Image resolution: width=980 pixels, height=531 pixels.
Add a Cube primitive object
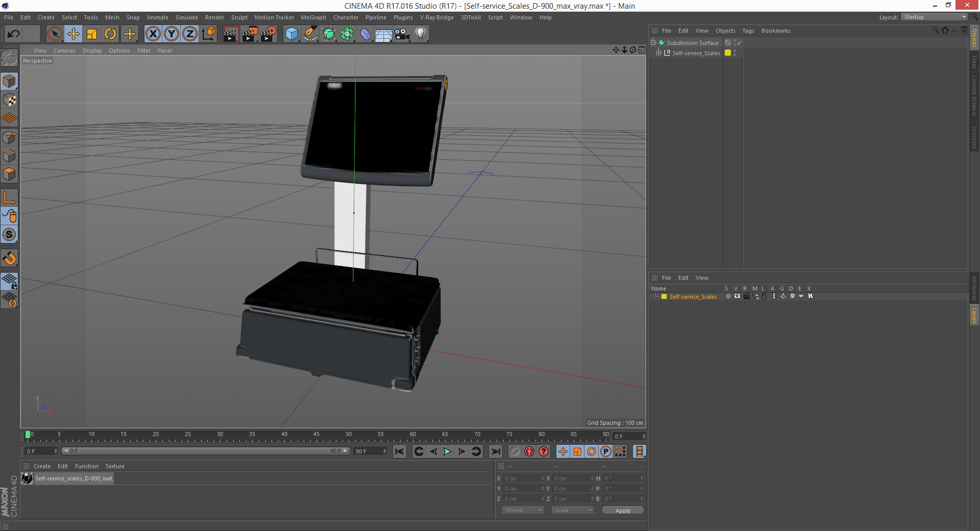pos(291,34)
